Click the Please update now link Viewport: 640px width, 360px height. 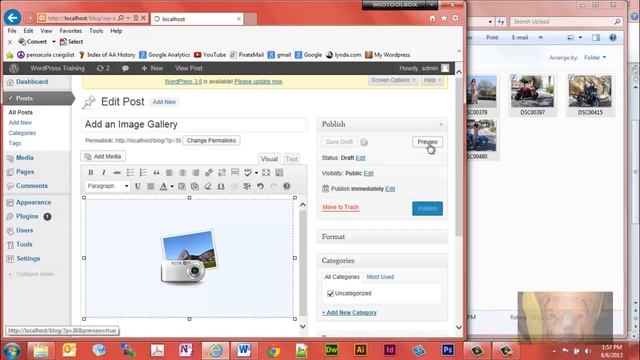258,82
